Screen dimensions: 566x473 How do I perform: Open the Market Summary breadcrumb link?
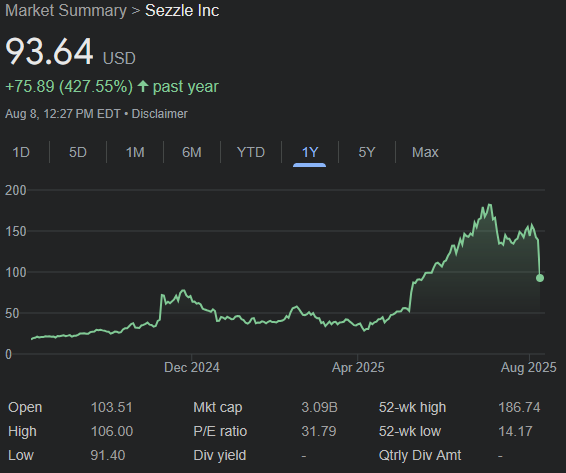66,10
